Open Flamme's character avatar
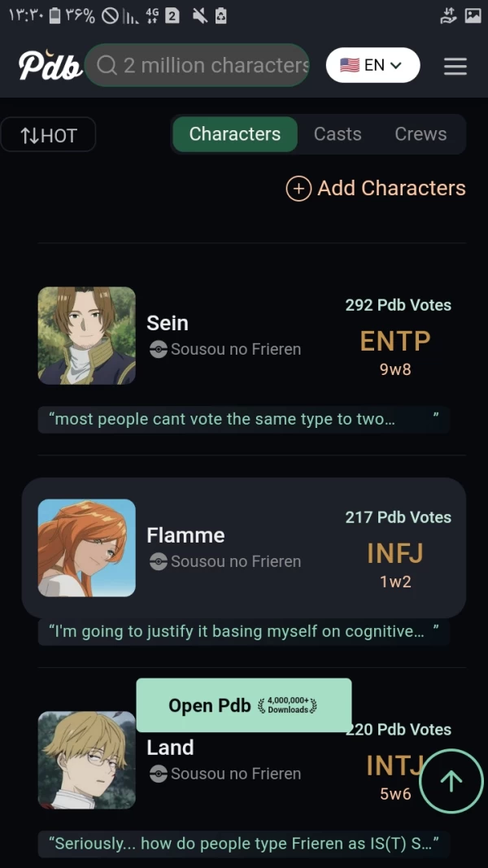This screenshot has height=868, width=488. click(86, 547)
